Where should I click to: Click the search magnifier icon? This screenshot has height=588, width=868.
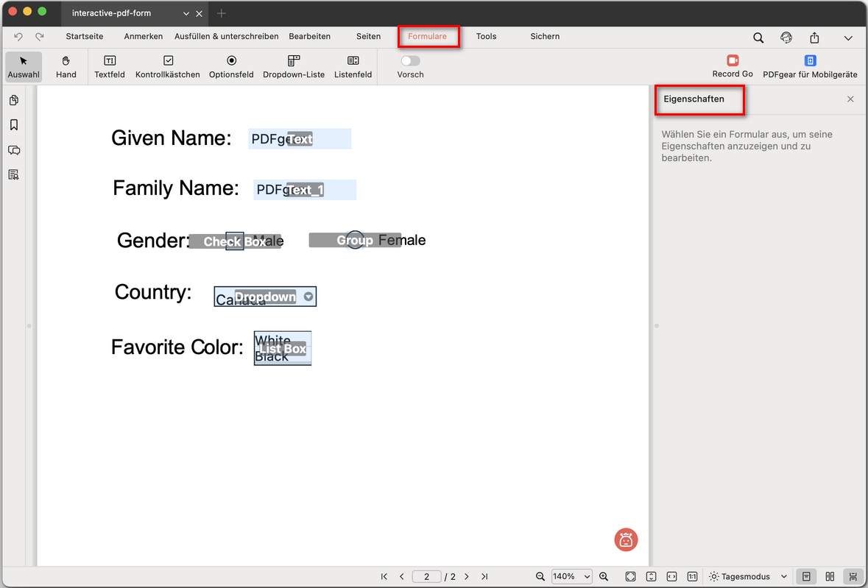pyautogui.click(x=758, y=38)
